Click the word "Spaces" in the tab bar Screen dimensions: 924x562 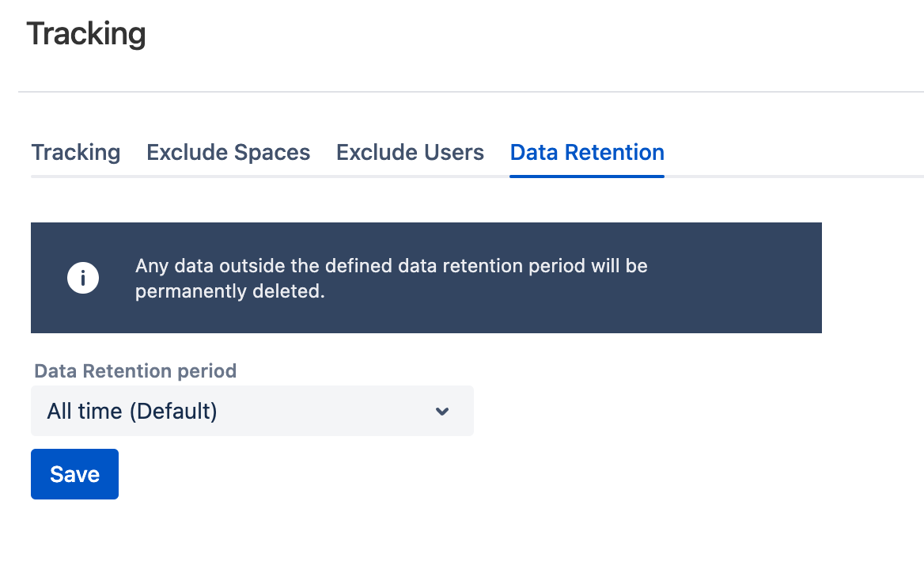[271, 152]
